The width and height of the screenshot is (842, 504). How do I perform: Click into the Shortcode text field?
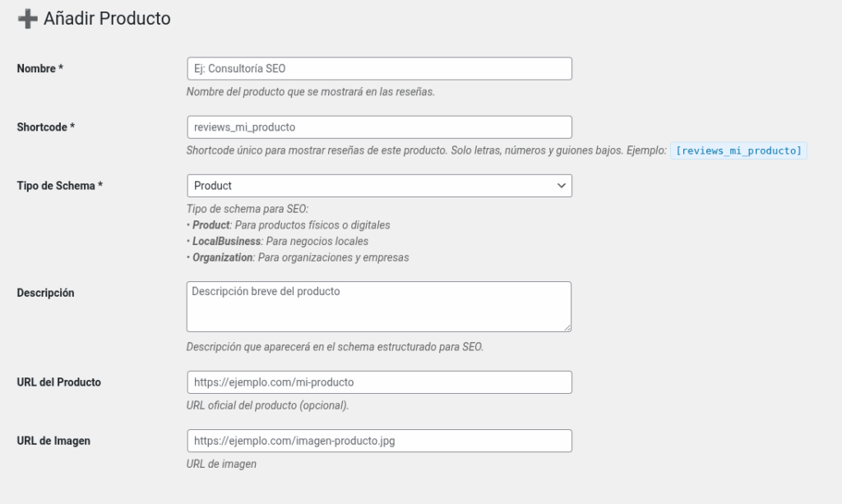(379, 127)
